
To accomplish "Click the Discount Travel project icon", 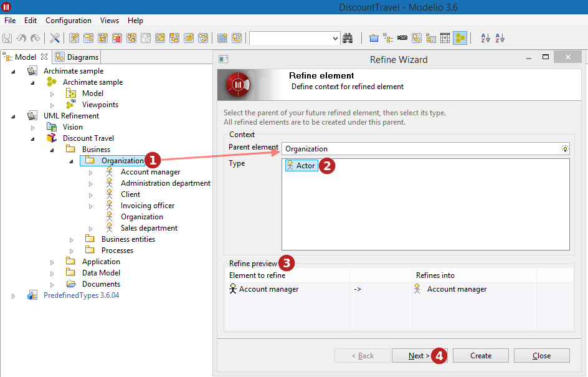I will pyautogui.click(x=51, y=138).
